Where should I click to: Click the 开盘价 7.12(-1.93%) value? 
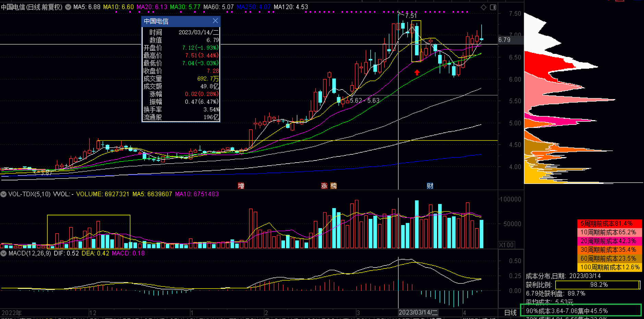coord(200,48)
